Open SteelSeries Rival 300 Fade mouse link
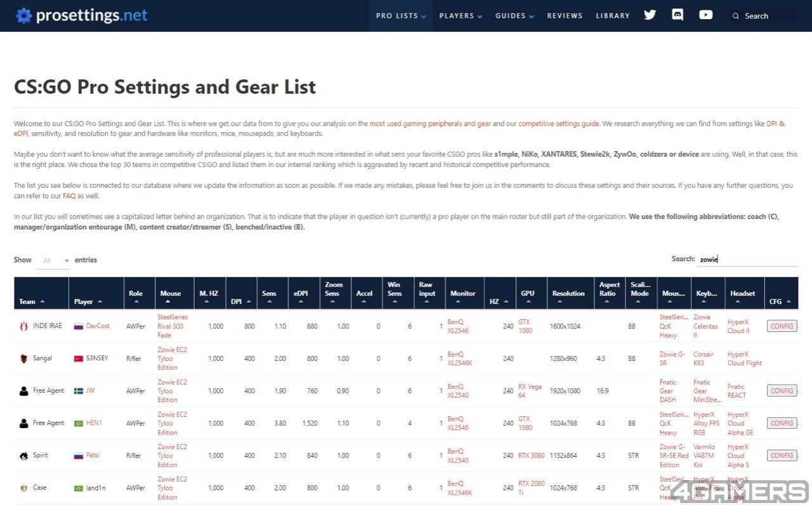Image resolution: width=812 pixels, height=505 pixels. coord(173,326)
